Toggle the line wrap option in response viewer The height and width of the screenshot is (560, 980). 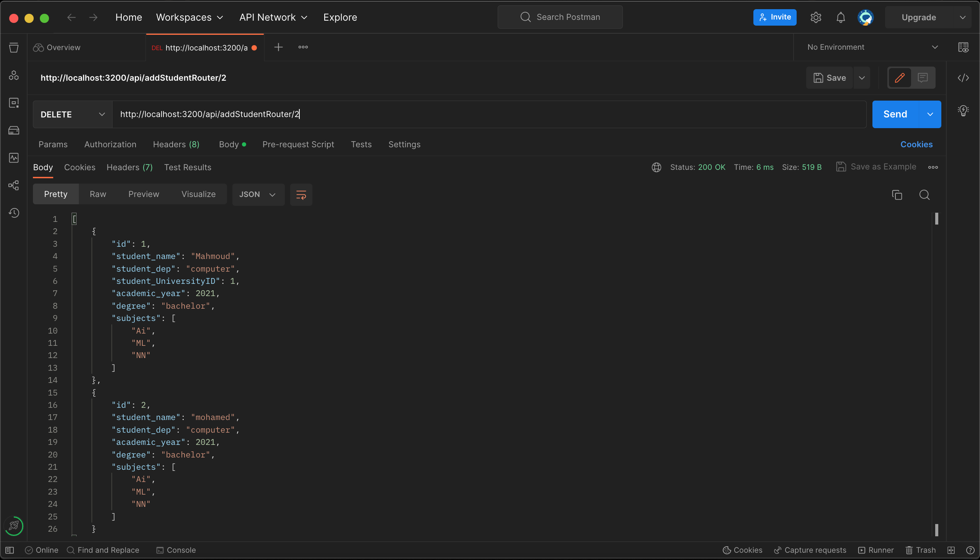301,194
